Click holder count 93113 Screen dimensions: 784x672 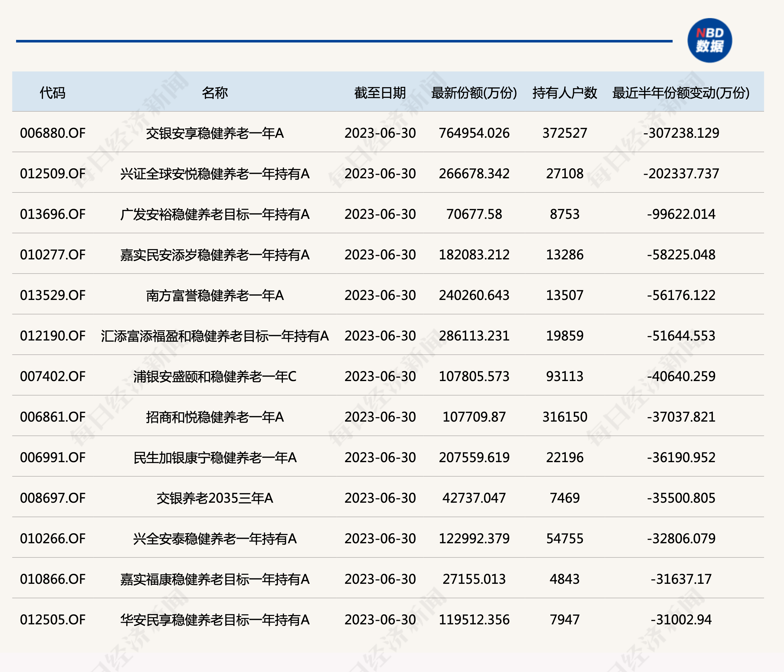point(565,376)
